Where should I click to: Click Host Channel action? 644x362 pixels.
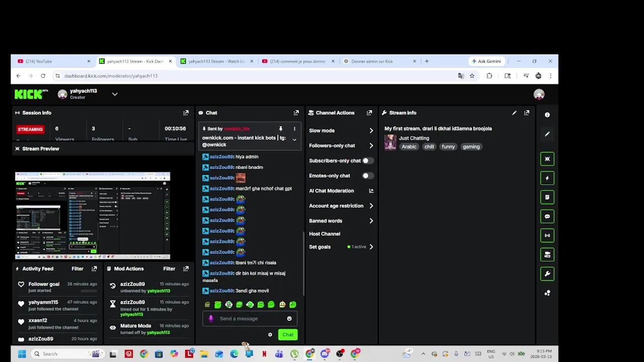(x=325, y=234)
